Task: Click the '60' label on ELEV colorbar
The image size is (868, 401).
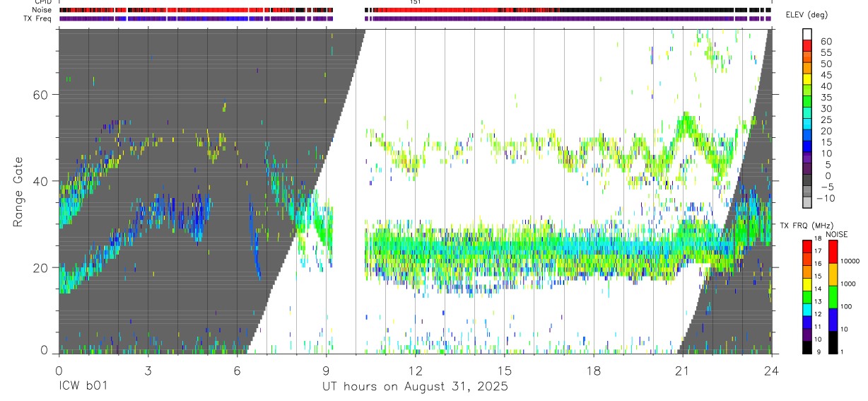Action: [826, 41]
